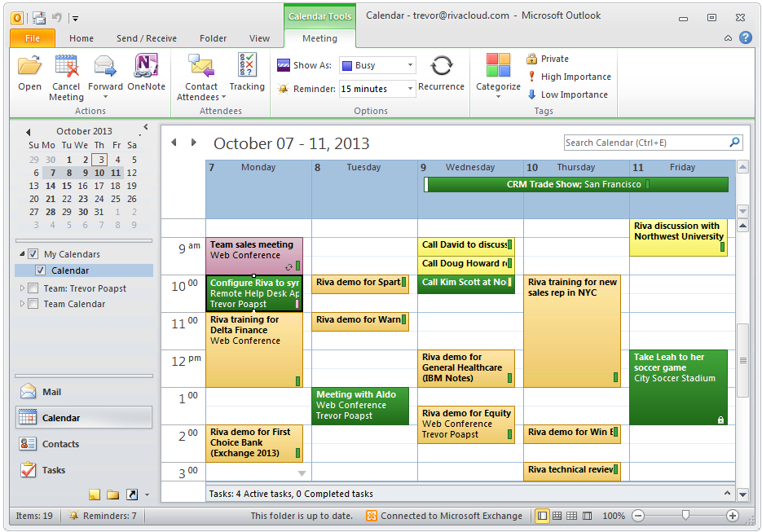Toggle My Calendars group checkbox
The image size is (762, 532).
click(x=33, y=253)
